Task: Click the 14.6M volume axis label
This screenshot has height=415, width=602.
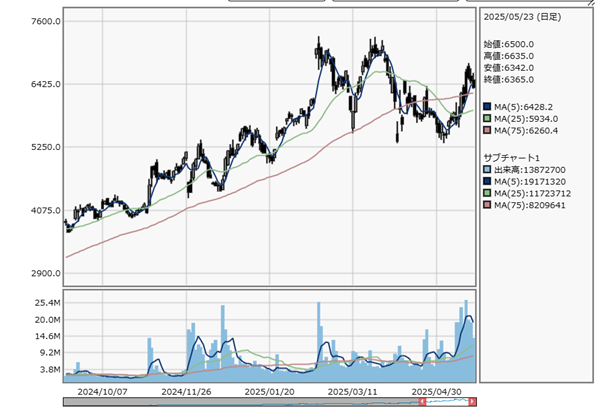Action: [48, 336]
